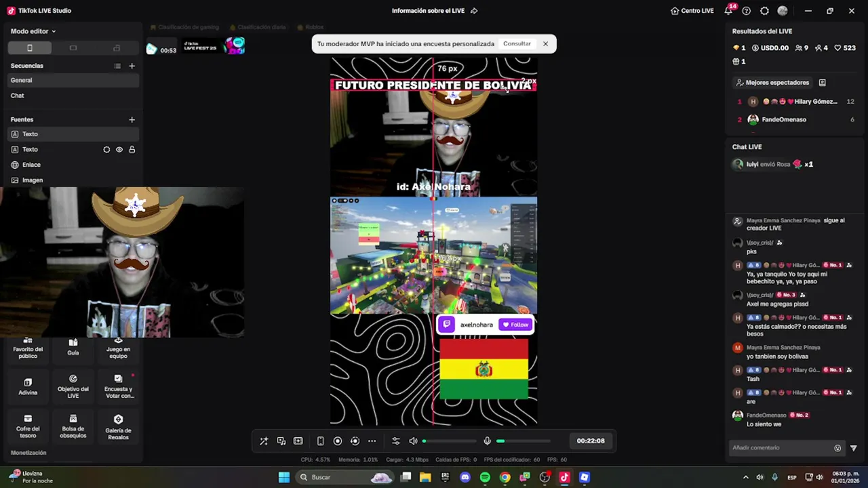Click the 00:22:08 live timer

(x=591, y=441)
